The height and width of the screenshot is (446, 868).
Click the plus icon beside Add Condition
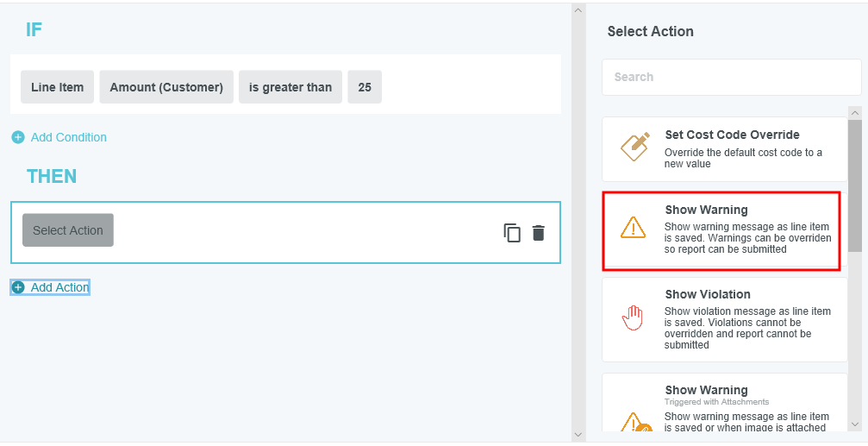18,137
